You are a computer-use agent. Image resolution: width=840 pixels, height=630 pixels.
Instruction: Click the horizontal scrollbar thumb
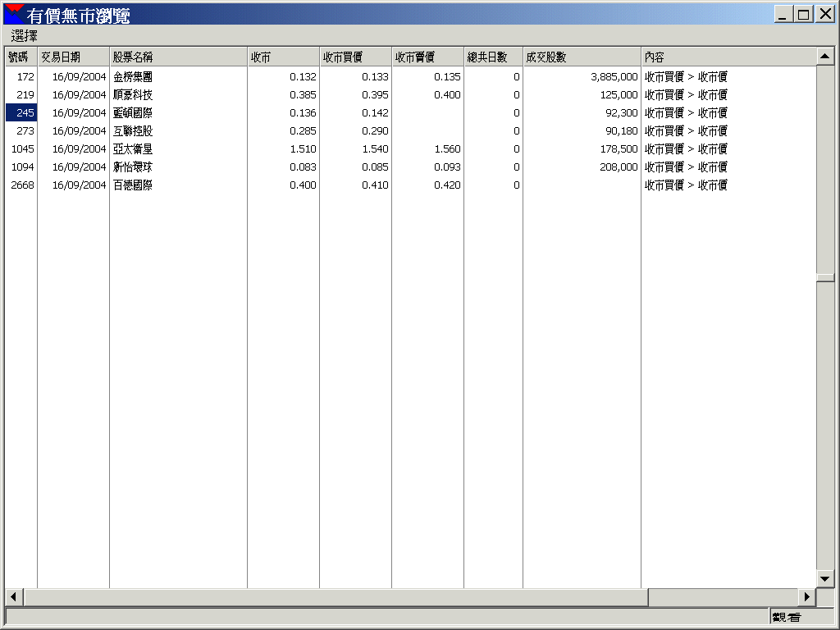[x=336, y=597]
